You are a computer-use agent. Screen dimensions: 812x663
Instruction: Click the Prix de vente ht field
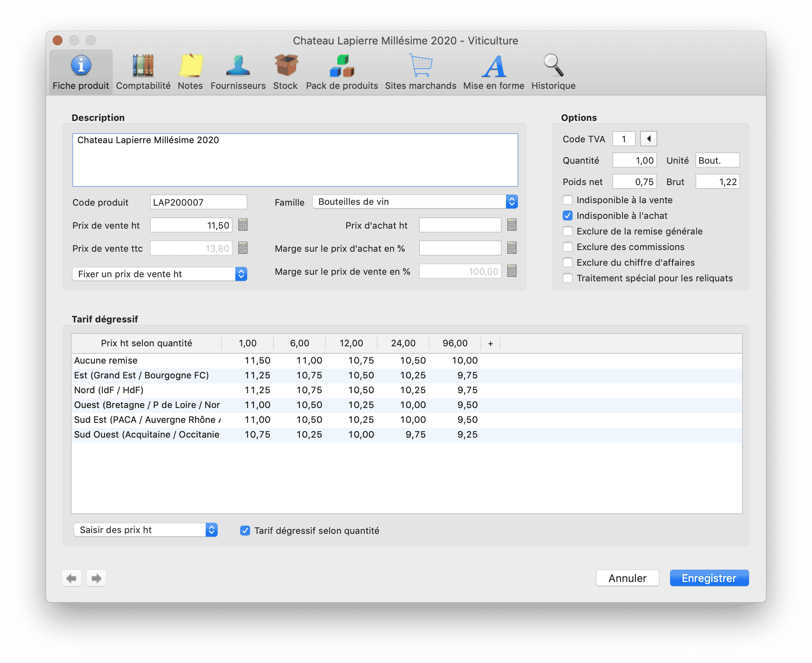pos(191,225)
